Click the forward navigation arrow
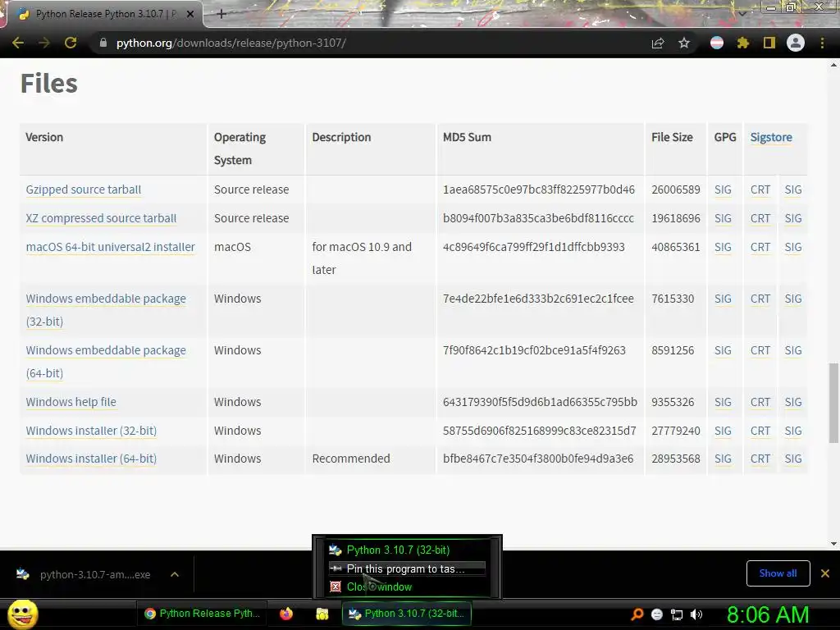840x630 pixels. [x=44, y=43]
